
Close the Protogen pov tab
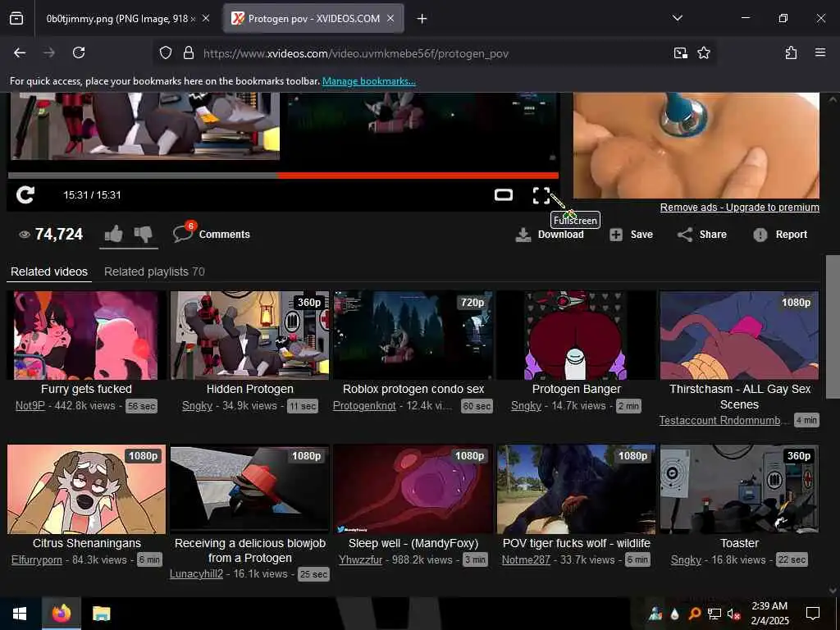point(390,19)
